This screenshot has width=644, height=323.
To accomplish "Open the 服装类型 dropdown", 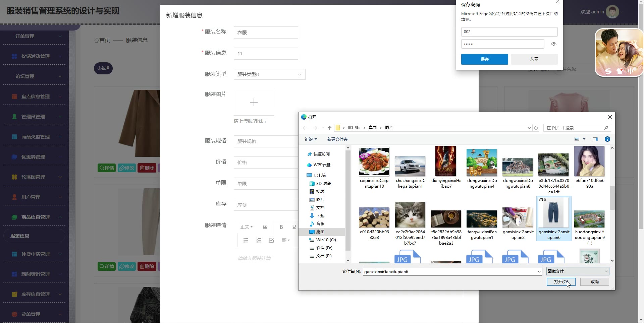I will (x=269, y=74).
